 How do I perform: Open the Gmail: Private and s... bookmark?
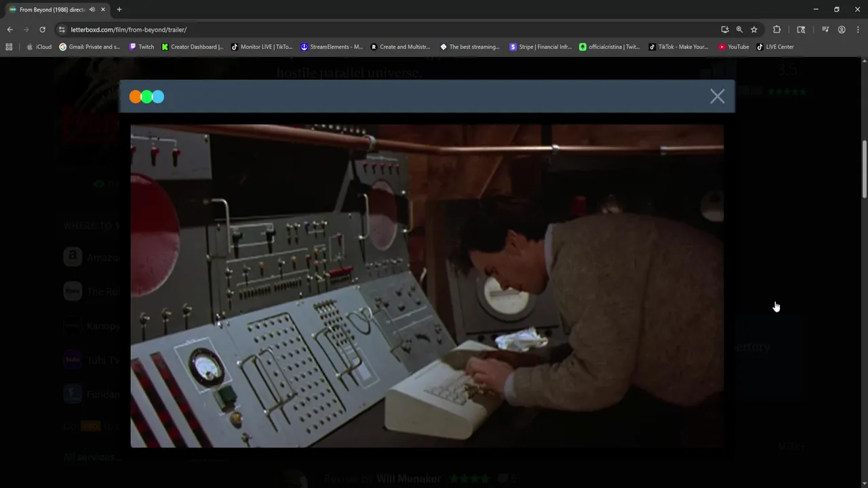coord(90,47)
